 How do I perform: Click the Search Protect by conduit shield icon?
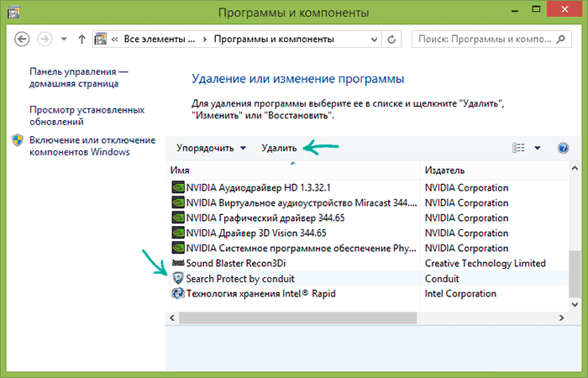177,278
